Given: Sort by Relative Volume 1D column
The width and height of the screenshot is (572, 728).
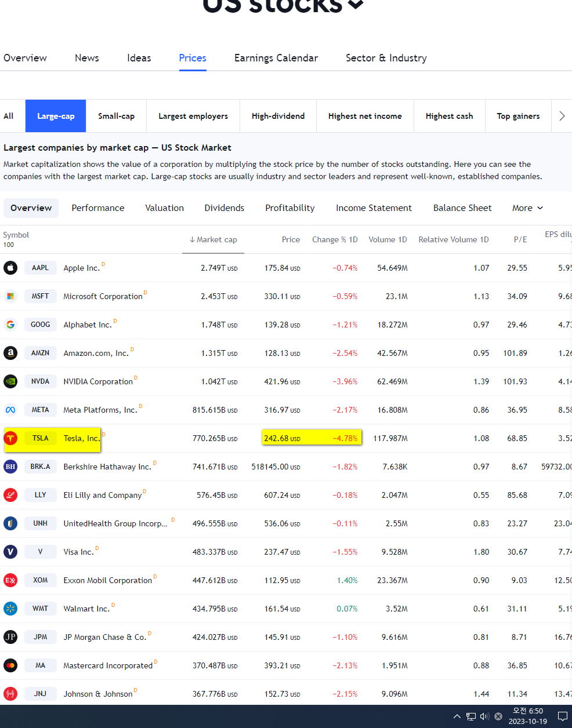Looking at the screenshot, I should [x=454, y=239].
